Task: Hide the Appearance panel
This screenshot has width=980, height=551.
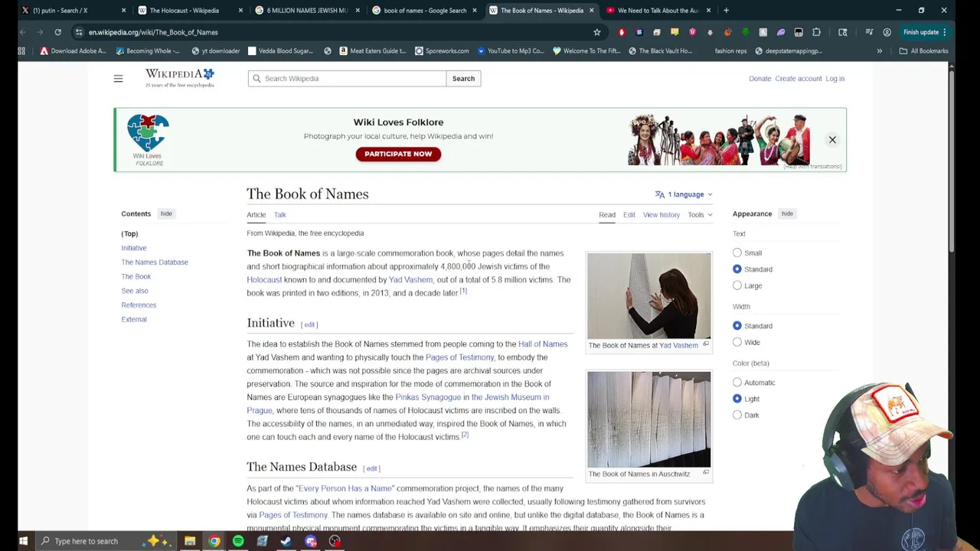Action: (x=787, y=214)
